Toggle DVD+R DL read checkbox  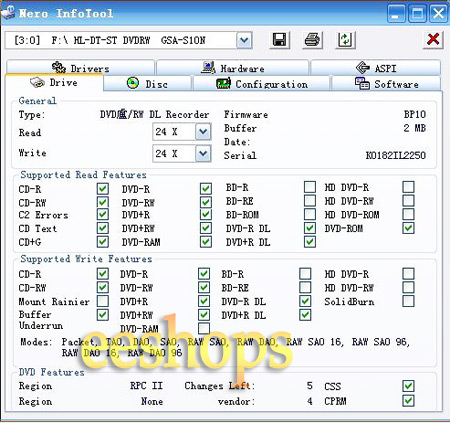click(310, 242)
